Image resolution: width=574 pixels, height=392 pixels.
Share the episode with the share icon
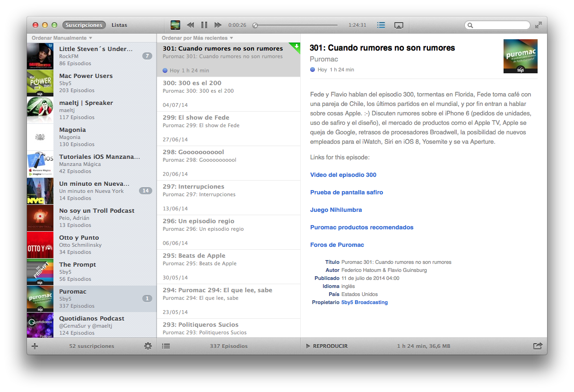538,346
